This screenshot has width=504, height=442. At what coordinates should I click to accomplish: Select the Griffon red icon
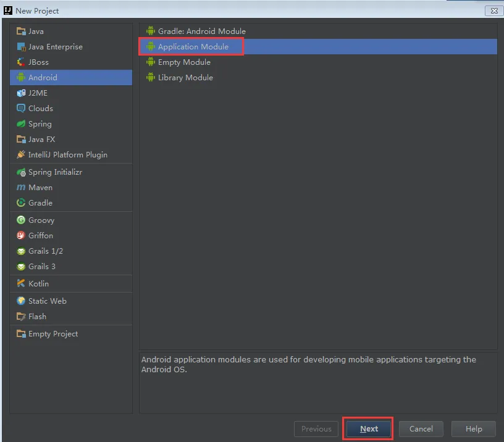21,235
